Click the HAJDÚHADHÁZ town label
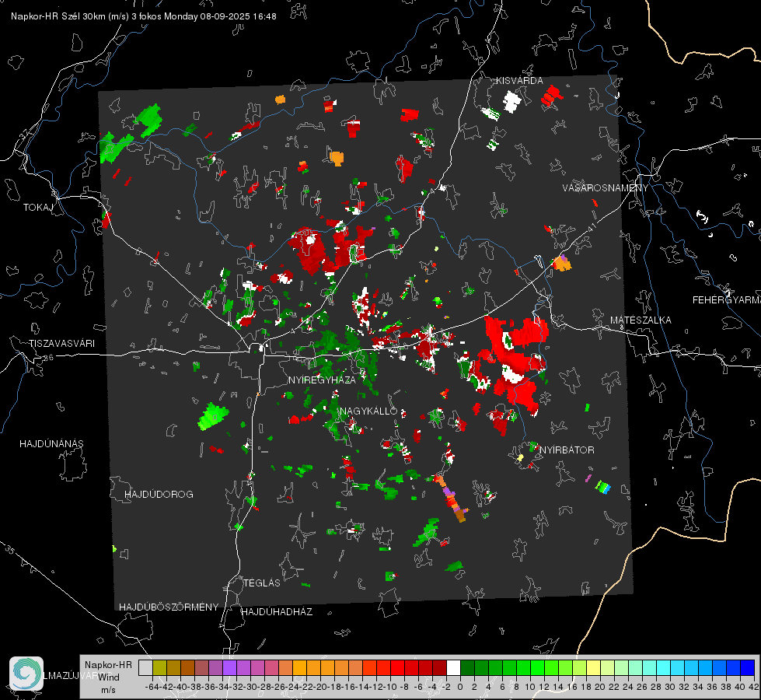This screenshot has height=700, width=761. click(x=277, y=612)
